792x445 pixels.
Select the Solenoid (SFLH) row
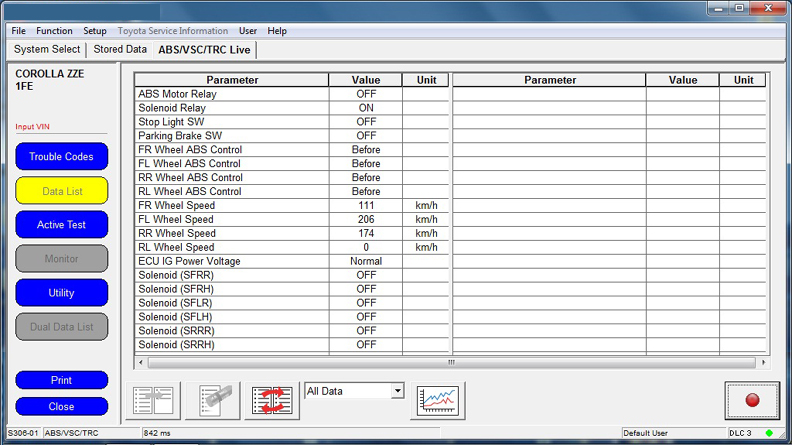pyautogui.click(x=292, y=317)
